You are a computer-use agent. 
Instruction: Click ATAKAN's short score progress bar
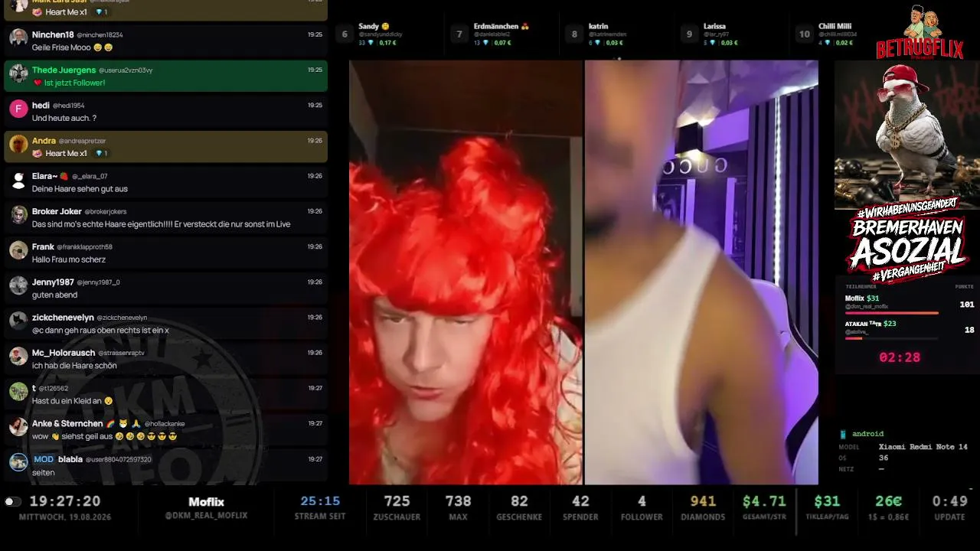coord(854,338)
